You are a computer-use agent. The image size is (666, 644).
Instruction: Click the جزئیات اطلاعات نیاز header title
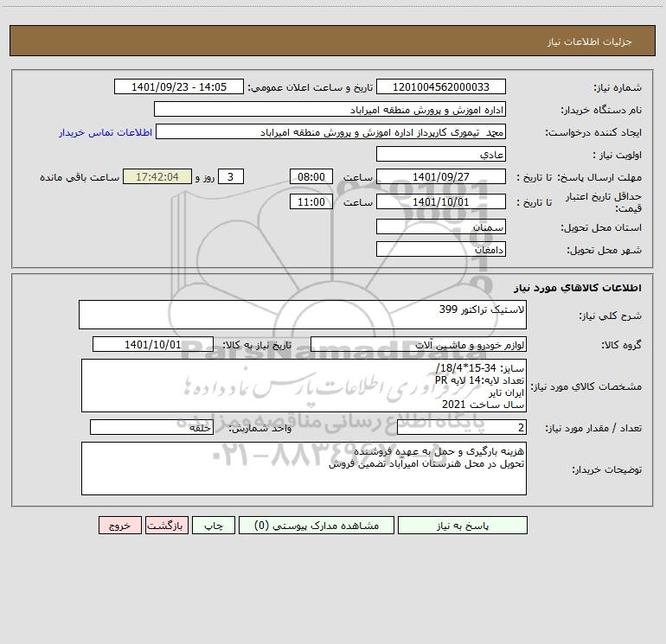590,41
